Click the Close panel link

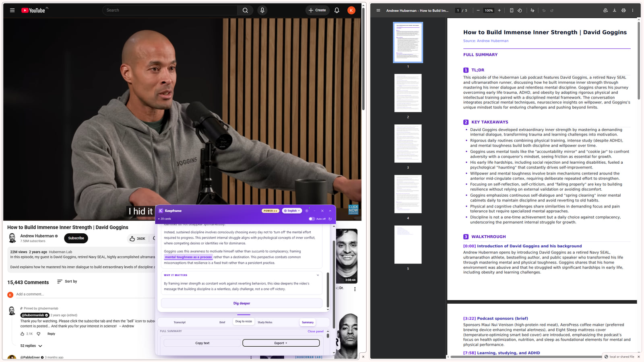tap(316, 331)
